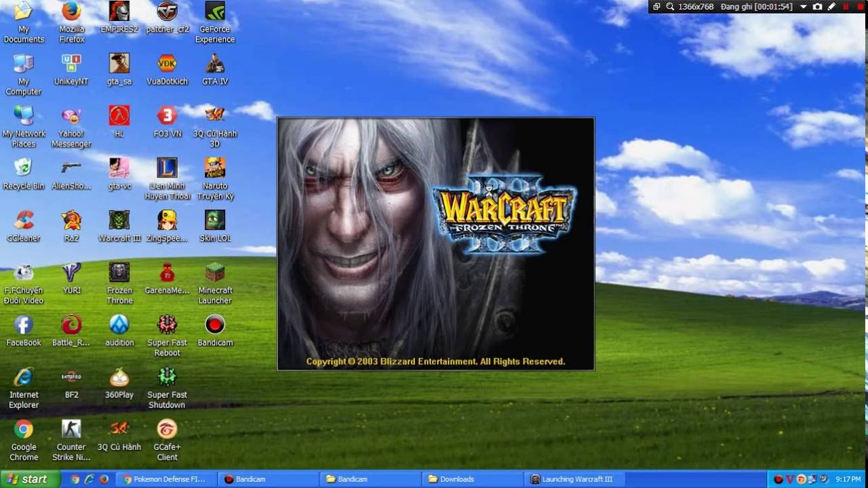Launch Firefox from the quick launch bar
This screenshot has height=488, width=868.
click(104, 479)
